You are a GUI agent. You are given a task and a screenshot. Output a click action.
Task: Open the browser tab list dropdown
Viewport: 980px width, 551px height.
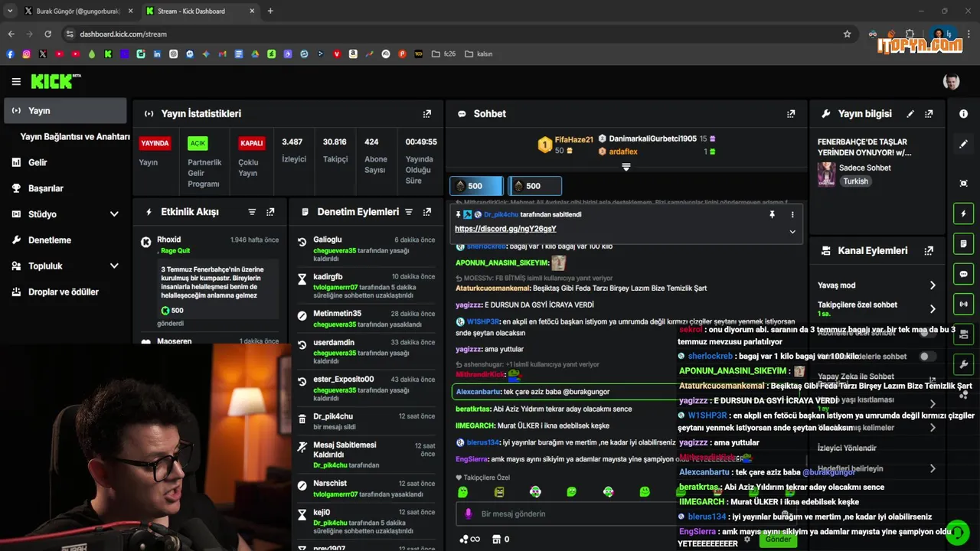tap(9, 11)
